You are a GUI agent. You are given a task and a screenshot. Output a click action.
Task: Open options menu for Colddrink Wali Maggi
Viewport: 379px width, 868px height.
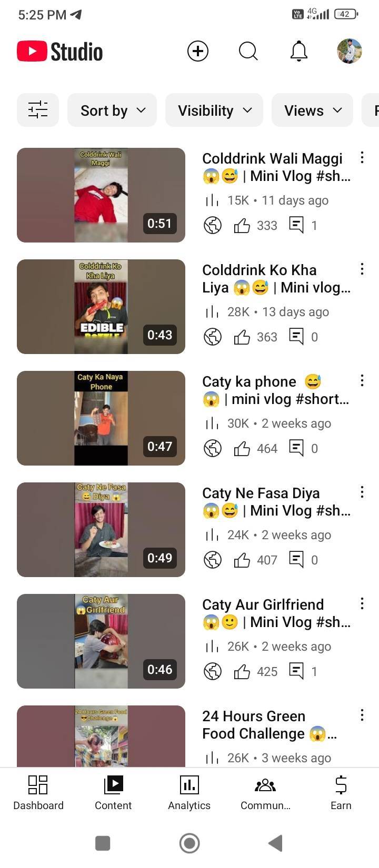[362, 157]
